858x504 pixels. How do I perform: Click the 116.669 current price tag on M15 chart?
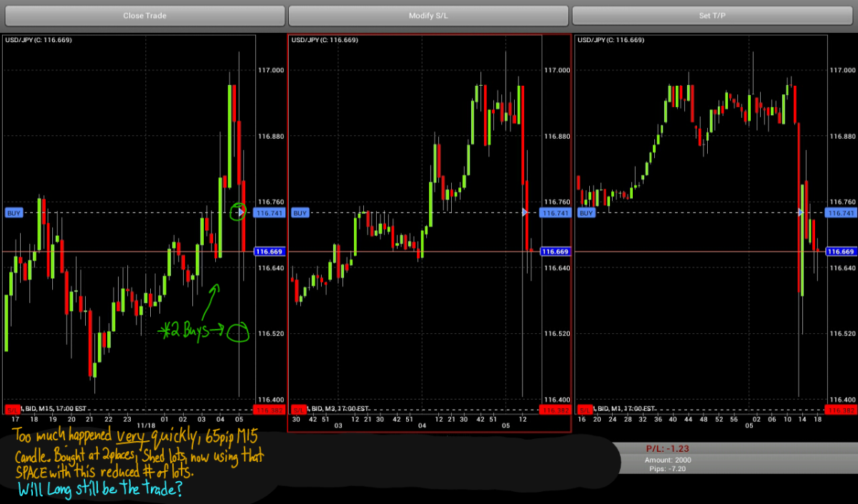(x=269, y=252)
